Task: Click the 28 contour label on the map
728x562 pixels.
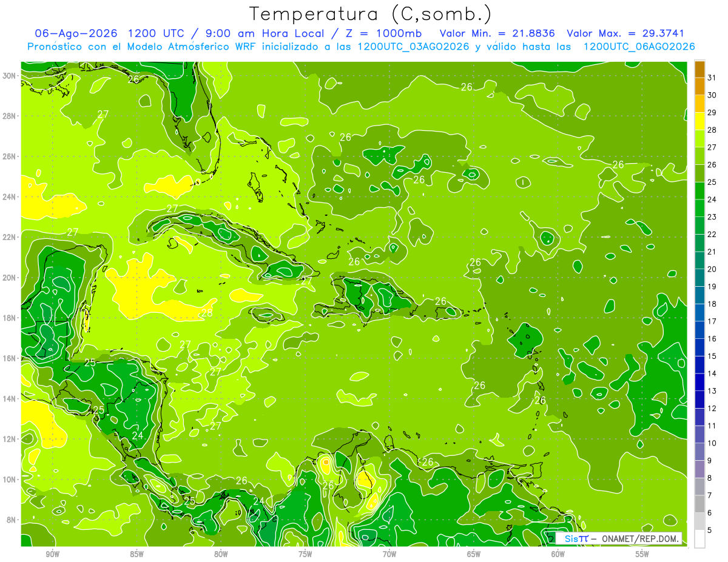Action: click(x=207, y=313)
